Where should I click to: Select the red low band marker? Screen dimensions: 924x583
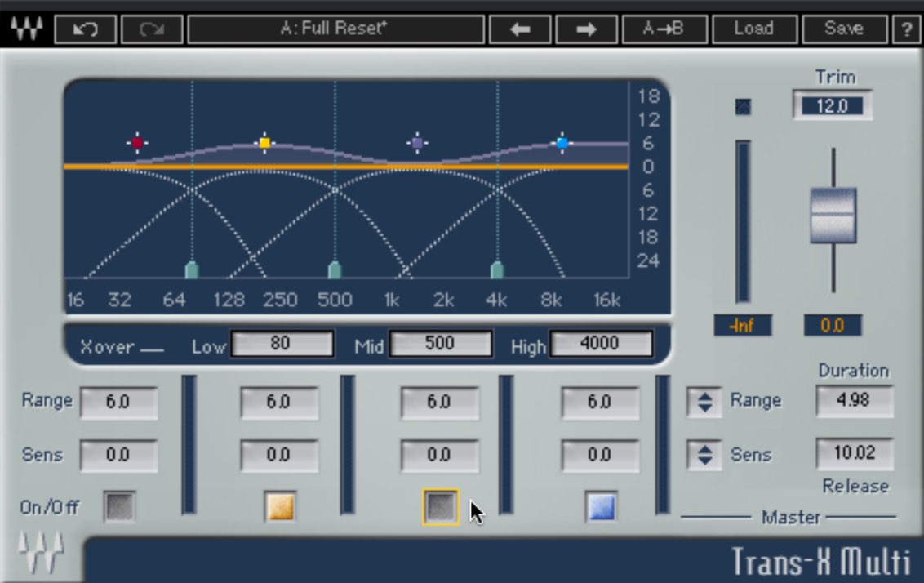(137, 143)
